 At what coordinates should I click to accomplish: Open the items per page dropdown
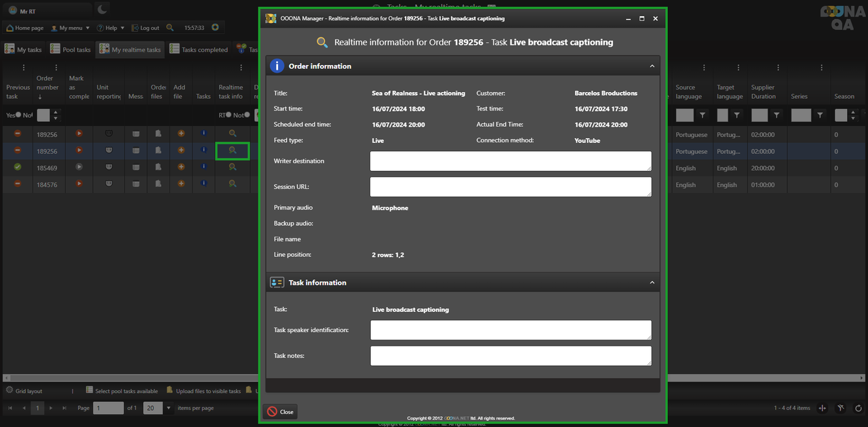169,408
